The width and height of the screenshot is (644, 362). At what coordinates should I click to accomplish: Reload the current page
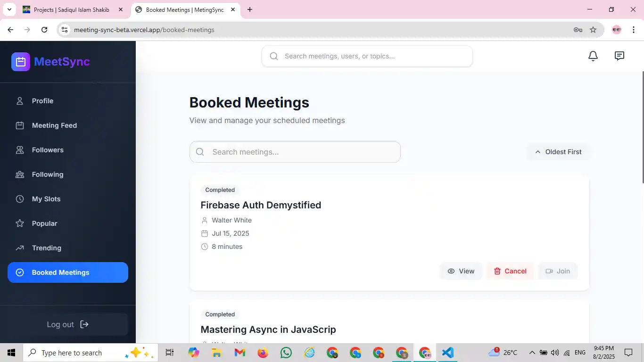pos(44,30)
